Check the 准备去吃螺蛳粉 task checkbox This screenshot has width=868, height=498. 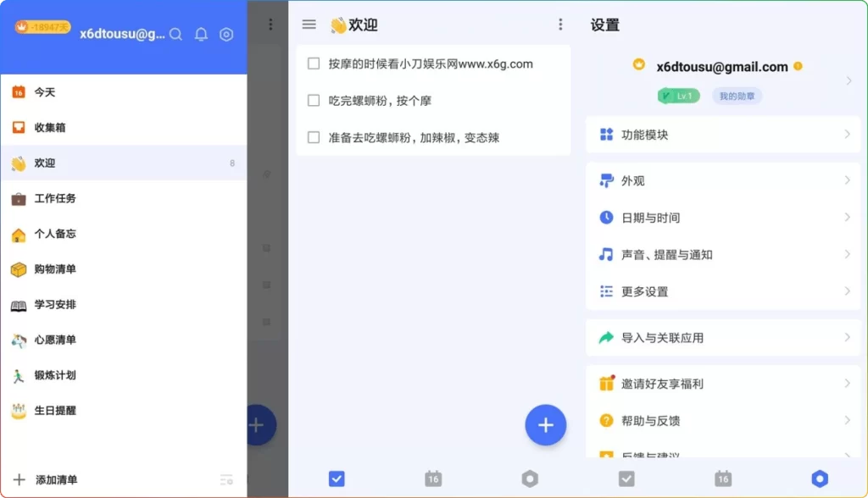click(x=313, y=136)
